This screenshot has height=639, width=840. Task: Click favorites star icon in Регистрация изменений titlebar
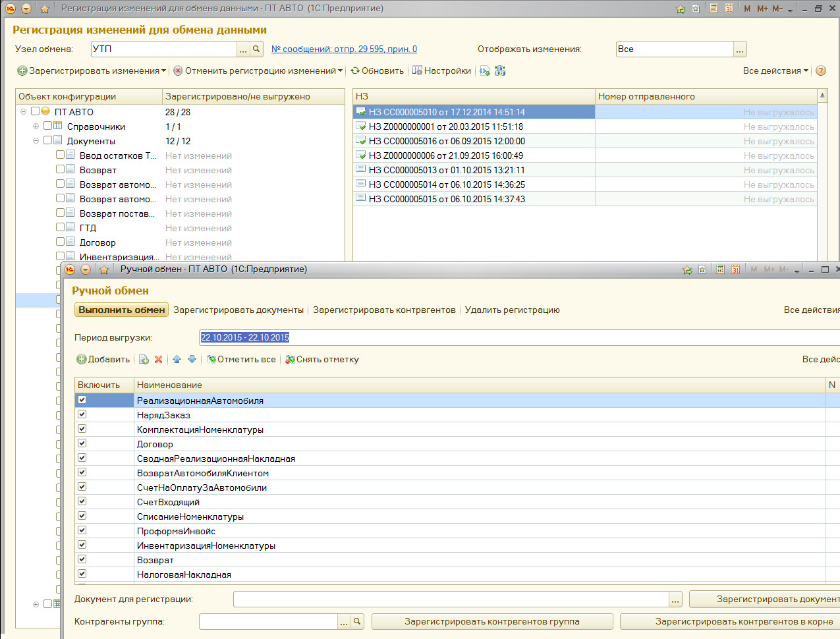click(45, 9)
